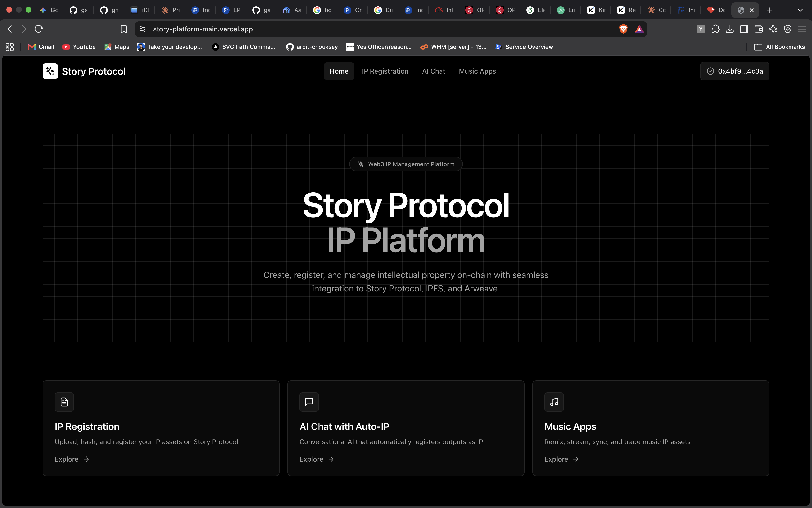Open All Bookmarks folder
The width and height of the screenshot is (812, 508).
coord(779,47)
